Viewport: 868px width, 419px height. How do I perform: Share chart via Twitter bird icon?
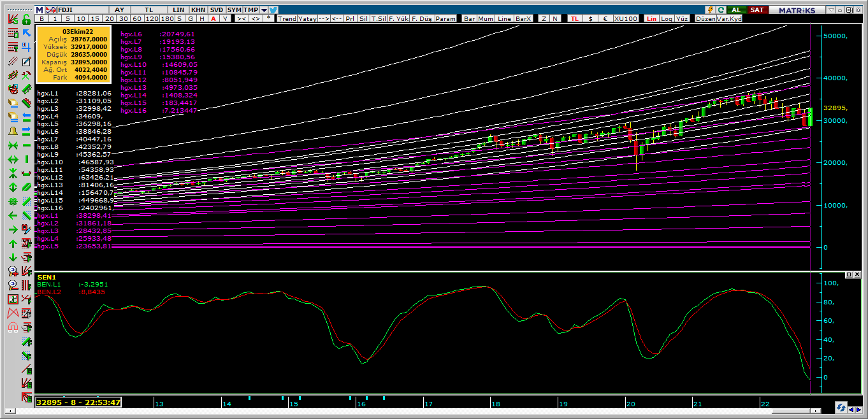coord(273,10)
